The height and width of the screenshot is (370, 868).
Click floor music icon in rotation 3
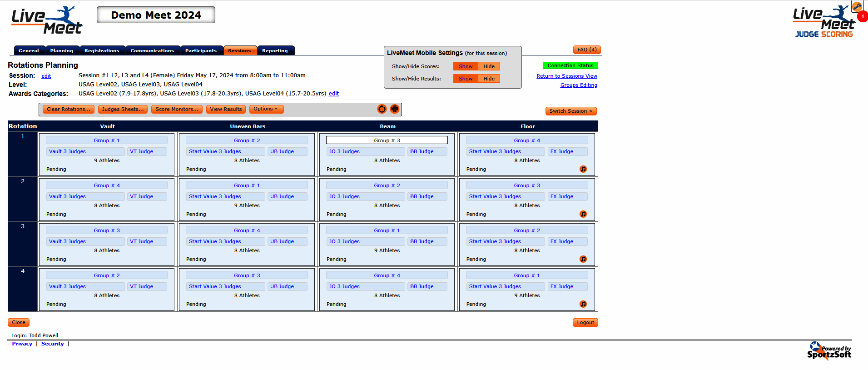(583, 259)
